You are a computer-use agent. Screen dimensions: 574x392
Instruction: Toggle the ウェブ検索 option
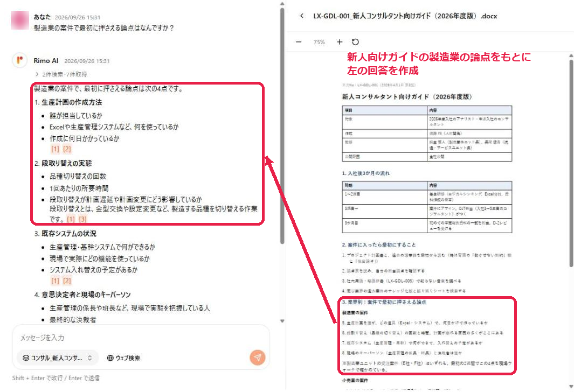(x=123, y=358)
